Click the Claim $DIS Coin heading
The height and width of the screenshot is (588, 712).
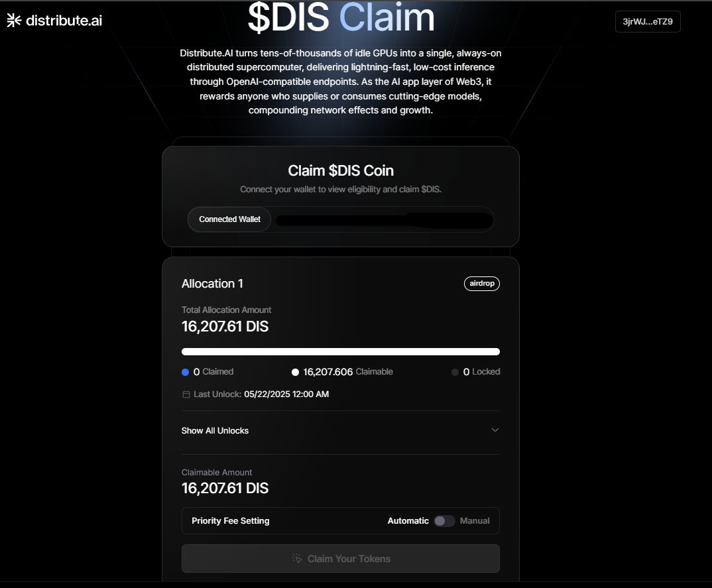[341, 171]
